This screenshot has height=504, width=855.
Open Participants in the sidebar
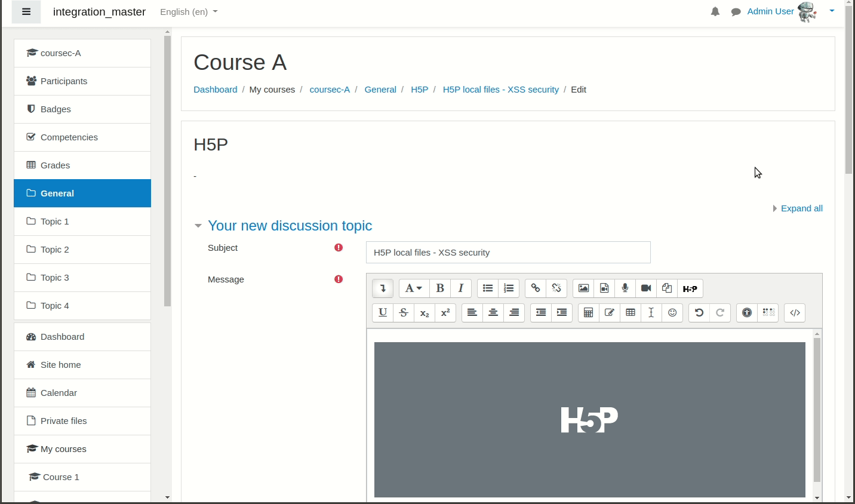[x=82, y=81]
